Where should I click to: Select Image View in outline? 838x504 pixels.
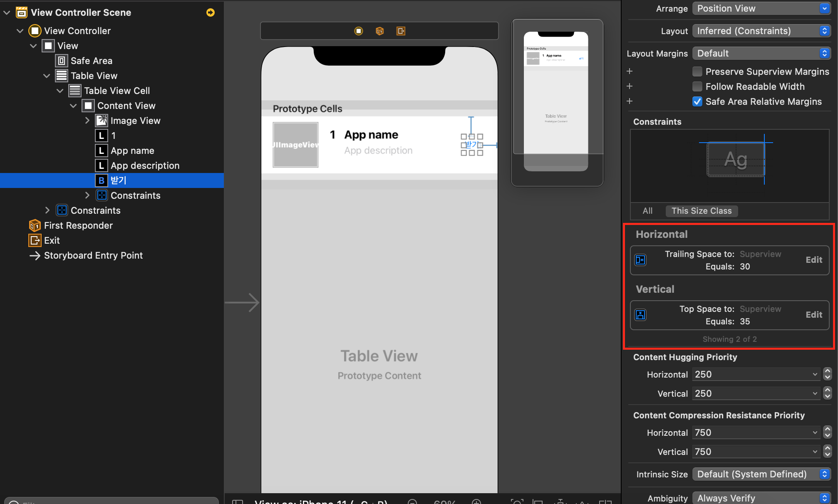point(135,121)
